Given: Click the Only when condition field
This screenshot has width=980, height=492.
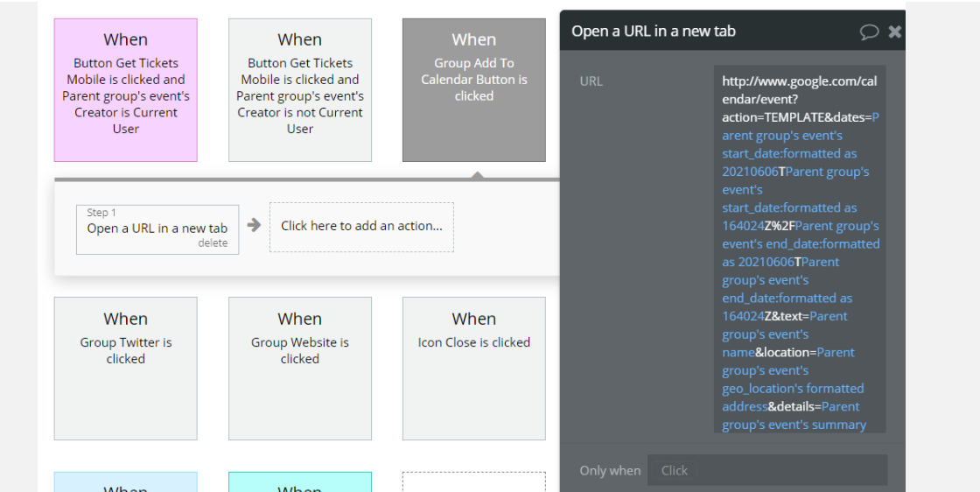Looking at the screenshot, I should [767, 470].
